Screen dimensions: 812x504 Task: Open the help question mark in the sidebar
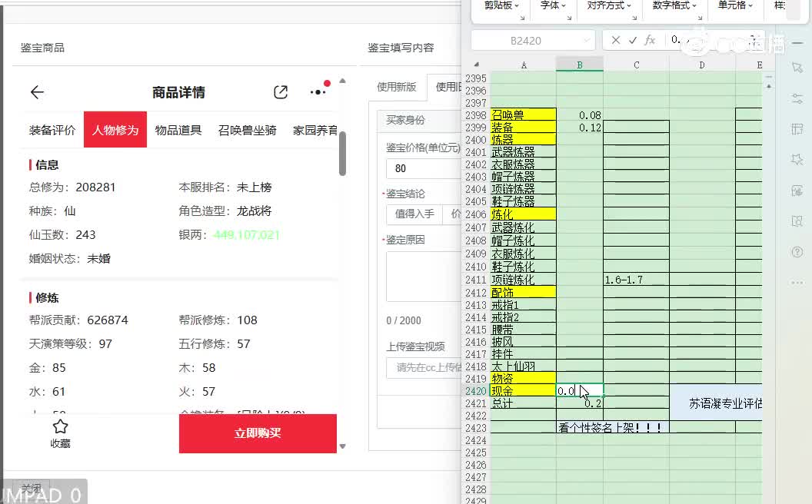tap(797, 252)
